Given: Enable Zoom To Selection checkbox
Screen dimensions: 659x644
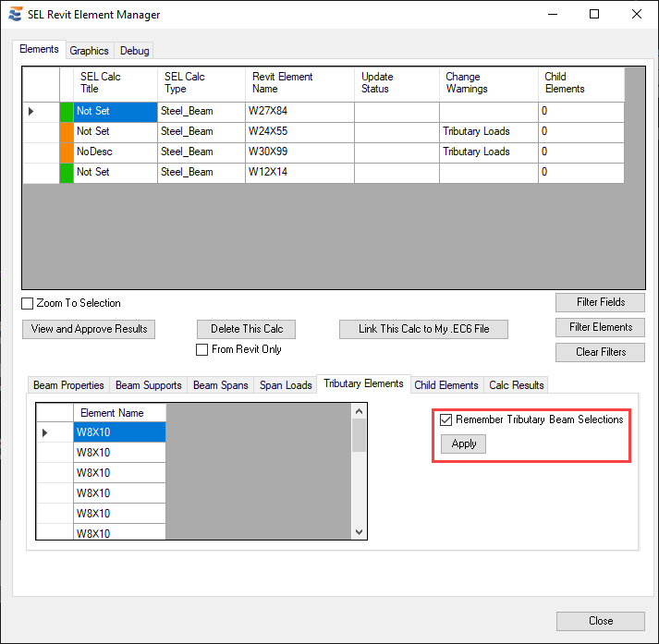Looking at the screenshot, I should (x=28, y=303).
